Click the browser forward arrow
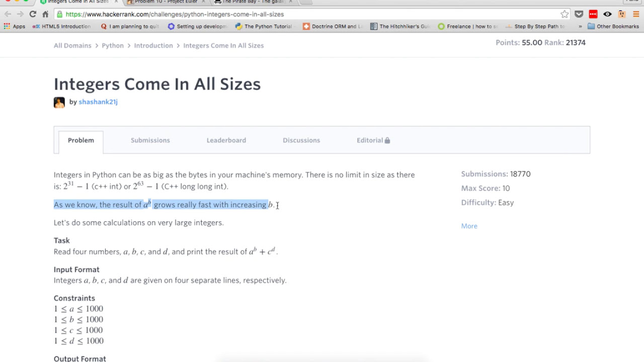This screenshot has width=644, height=362. pos(20,14)
